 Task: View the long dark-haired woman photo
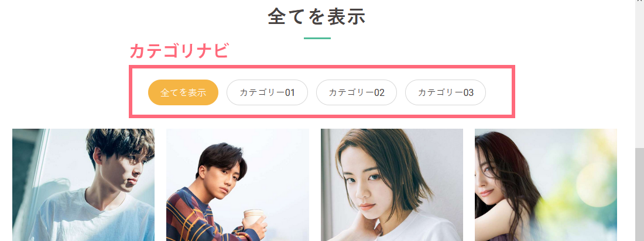546,185
